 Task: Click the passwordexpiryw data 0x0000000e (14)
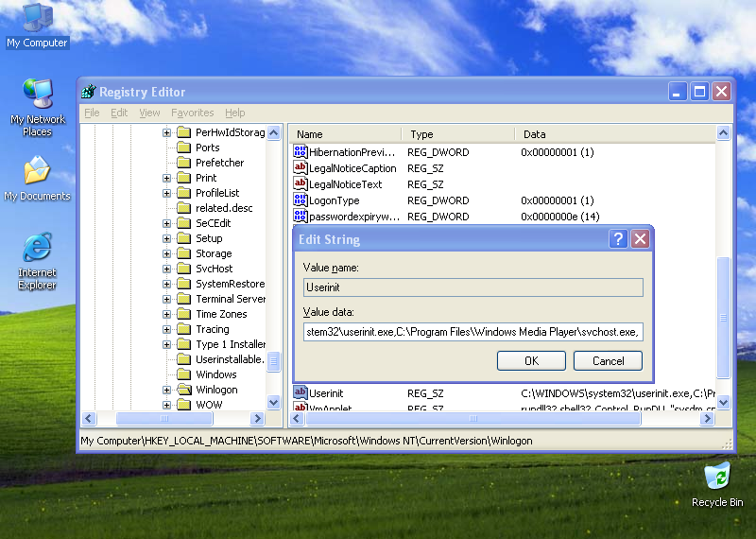point(560,217)
